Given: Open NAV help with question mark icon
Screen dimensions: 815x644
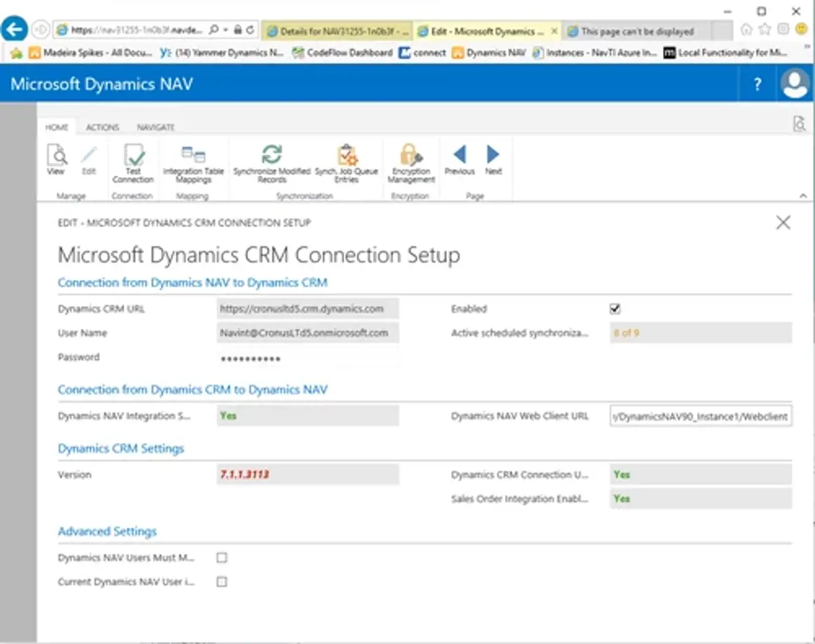Looking at the screenshot, I should (x=756, y=83).
